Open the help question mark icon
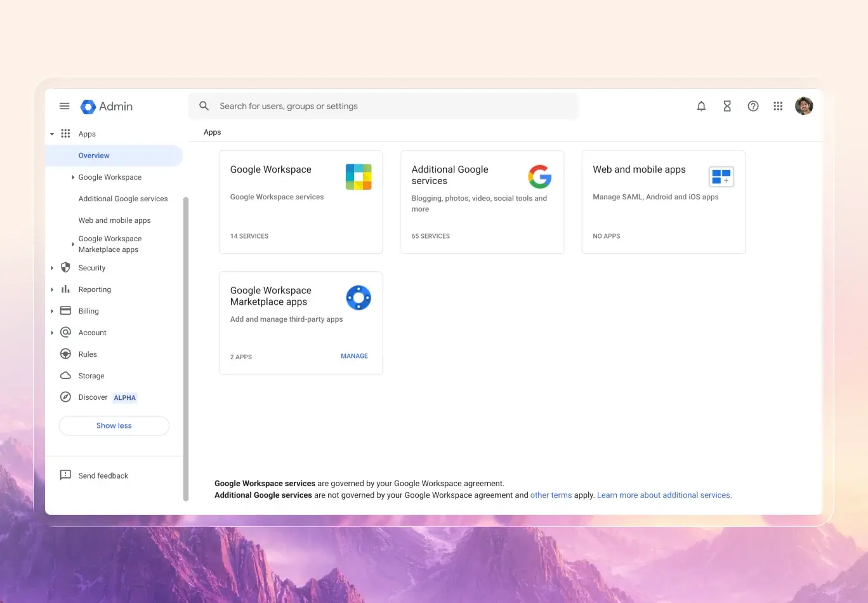 [x=753, y=106]
